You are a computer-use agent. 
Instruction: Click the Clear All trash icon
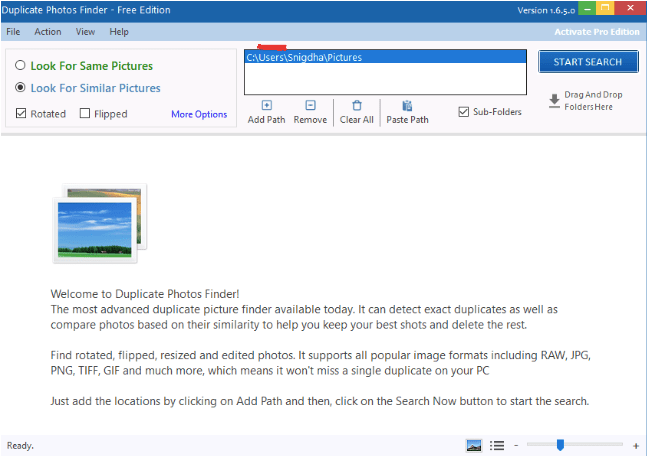pyautogui.click(x=357, y=106)
